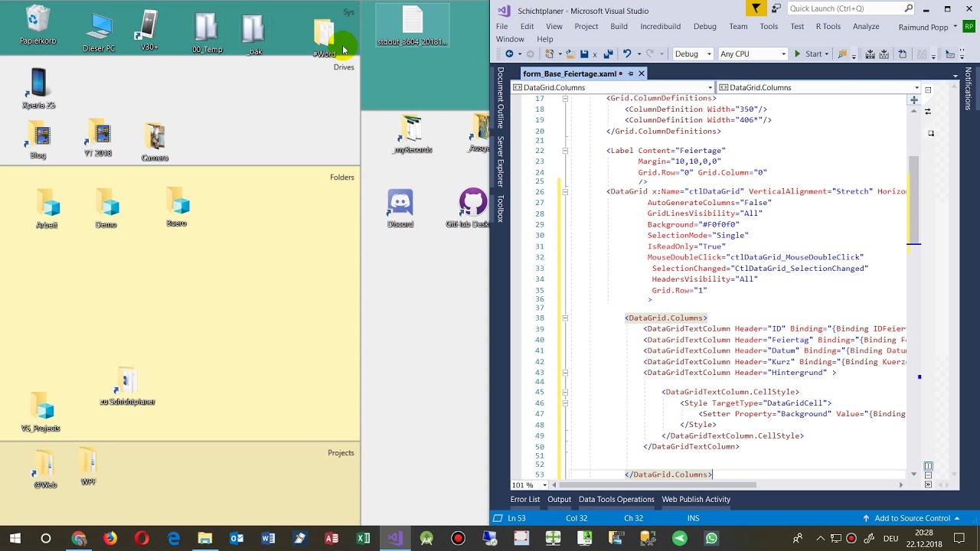Open the R Tools menu
The height and width of the screenshot is (551, 980).
(828, 26)
